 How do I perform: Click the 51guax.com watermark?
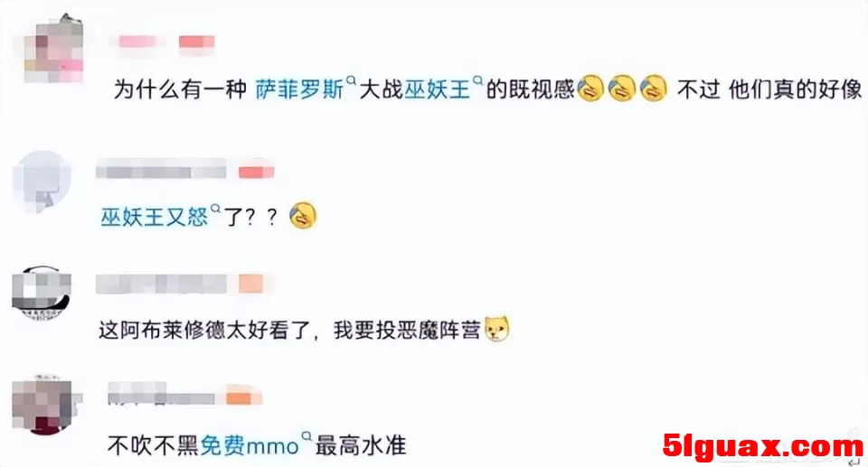pyautogui.click(x=763, y=446)
